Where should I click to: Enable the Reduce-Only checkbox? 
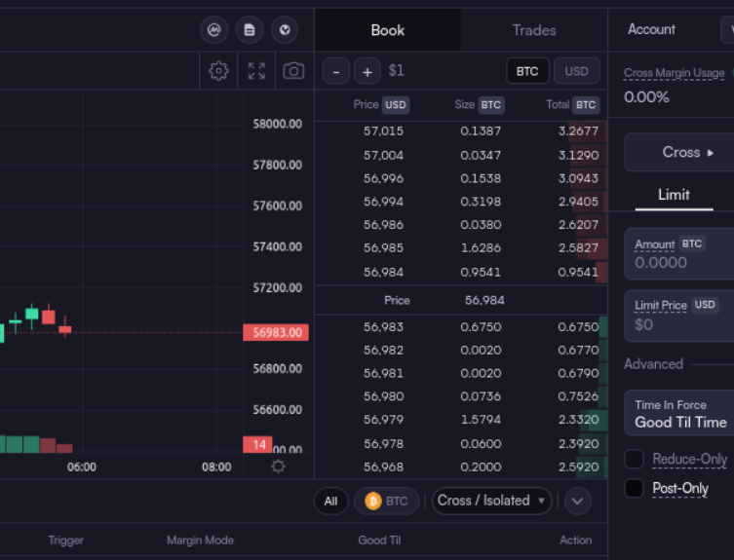[x=634, y=459]
